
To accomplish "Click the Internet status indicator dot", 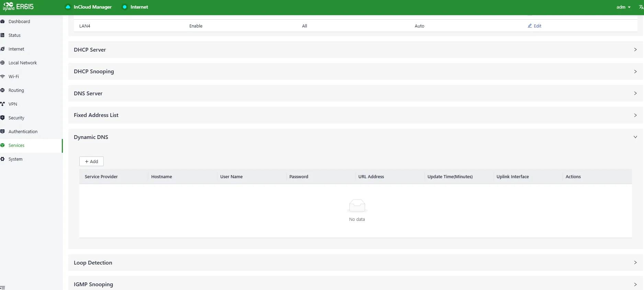I will click(125, 7).
